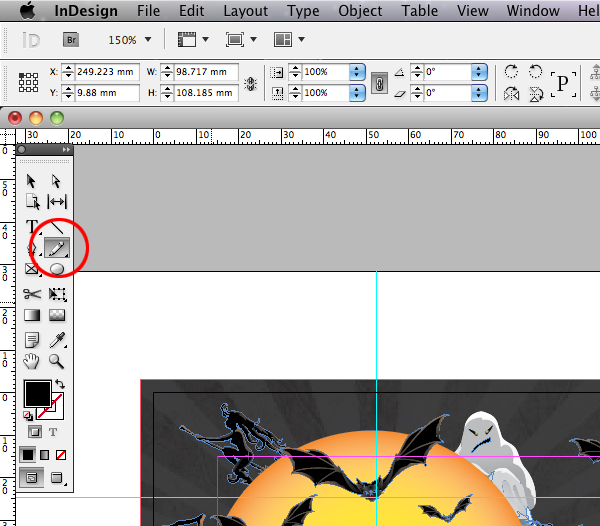Open Scale Y Percentage dropdown
The image size is (600, 526).
click(357, 93)
